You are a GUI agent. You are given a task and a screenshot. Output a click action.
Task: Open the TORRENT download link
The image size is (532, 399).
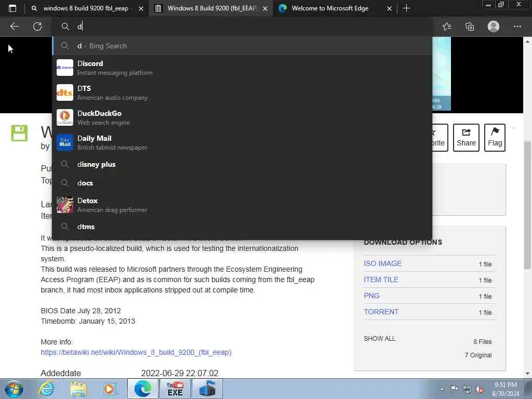[x=381, y=312]
